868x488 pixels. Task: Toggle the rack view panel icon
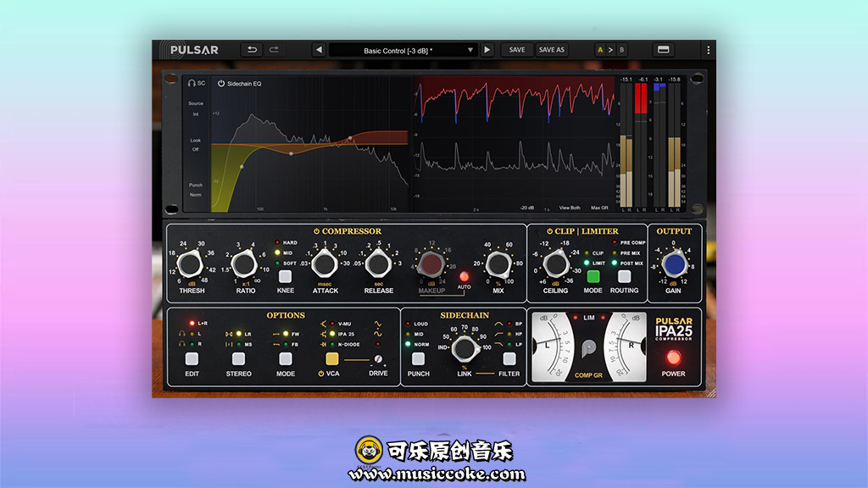(x=663, y=50)
